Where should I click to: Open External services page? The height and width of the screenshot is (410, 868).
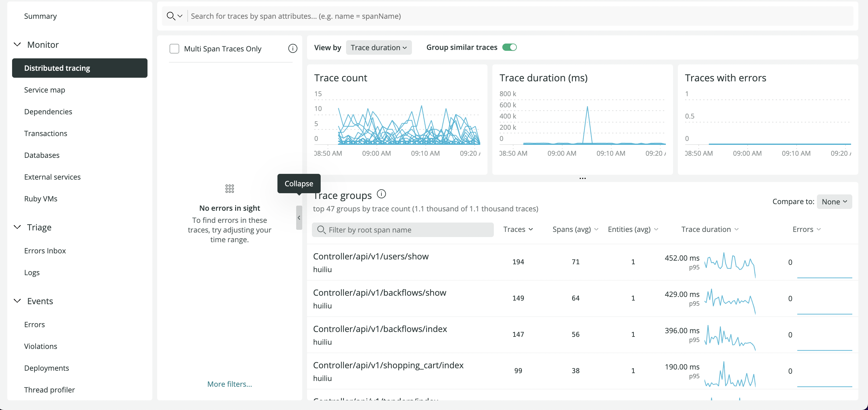52,177
